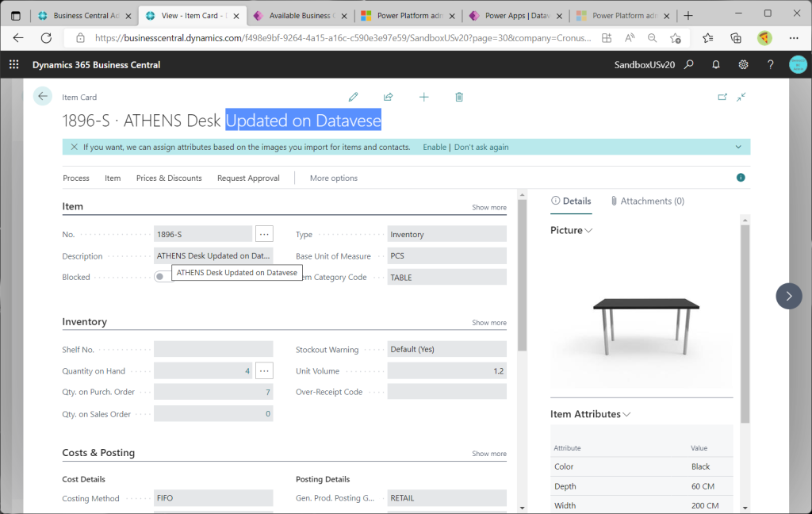812x514 pixels.
Task: Switch to the Details factbox tab
Action: click(571, 201)
